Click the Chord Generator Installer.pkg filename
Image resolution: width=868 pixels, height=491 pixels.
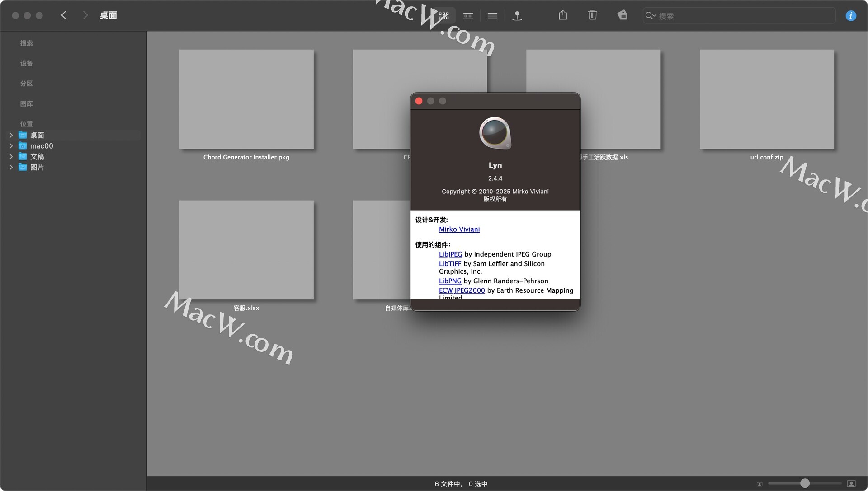click(x=246, y=157)
